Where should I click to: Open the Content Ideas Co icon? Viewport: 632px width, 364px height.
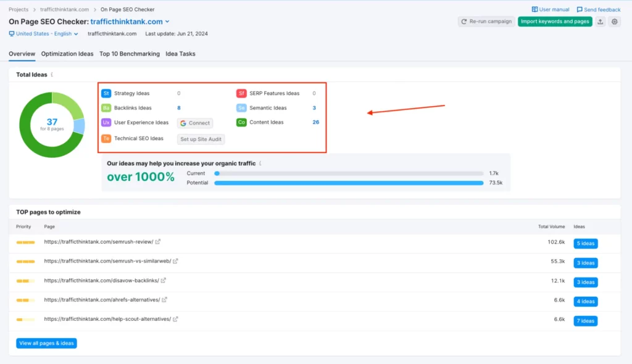point(241,122)
